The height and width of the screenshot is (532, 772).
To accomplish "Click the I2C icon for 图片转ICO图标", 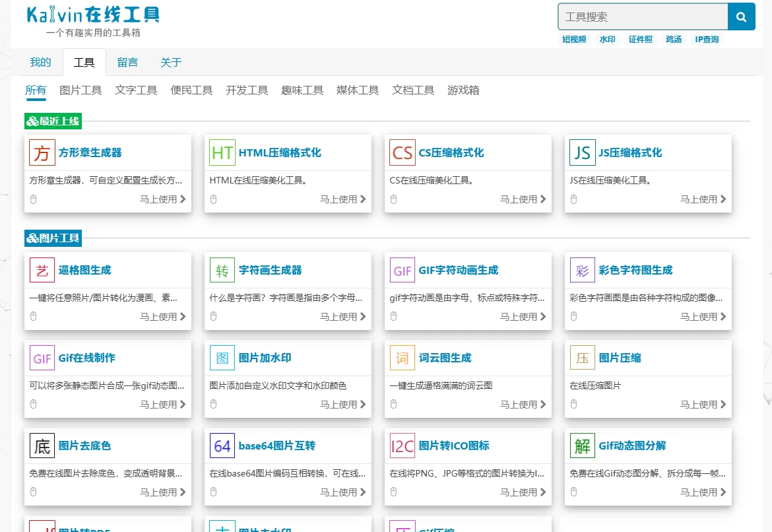I will pyautogui.click(x=402, y=446).
